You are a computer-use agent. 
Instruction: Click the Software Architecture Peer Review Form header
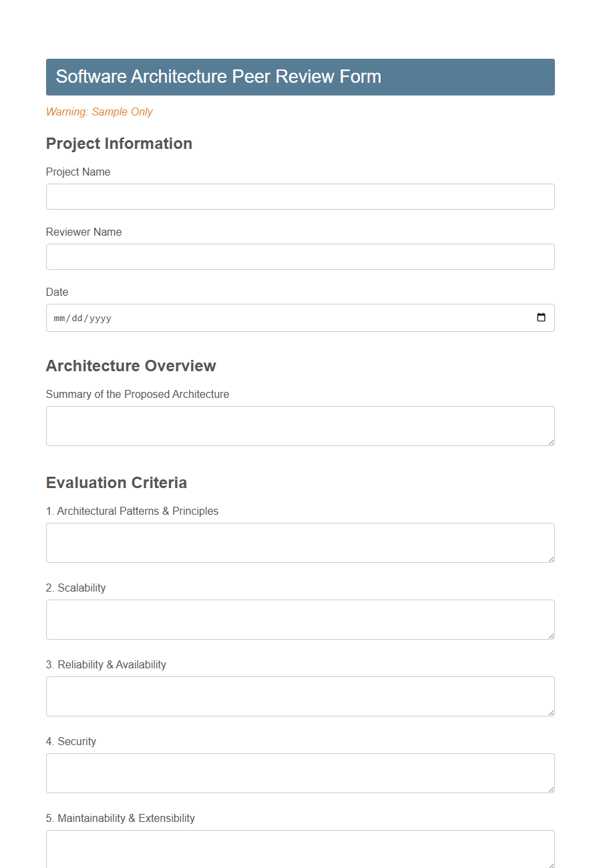(219, 77)
